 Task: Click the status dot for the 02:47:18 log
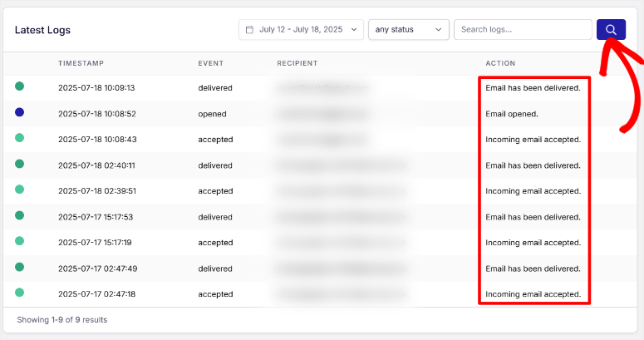pos(19,293)
